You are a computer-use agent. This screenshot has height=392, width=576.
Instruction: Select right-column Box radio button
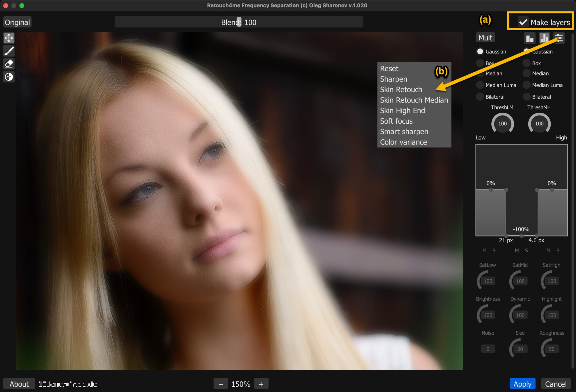526,63
